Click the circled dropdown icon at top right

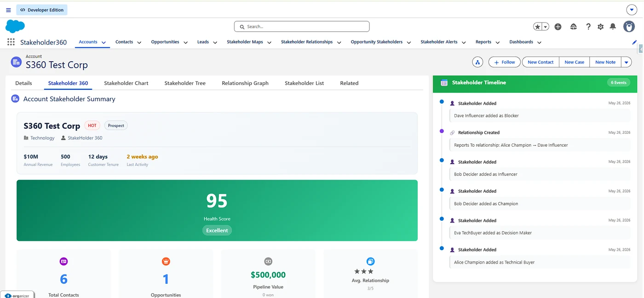pos(631,10)
